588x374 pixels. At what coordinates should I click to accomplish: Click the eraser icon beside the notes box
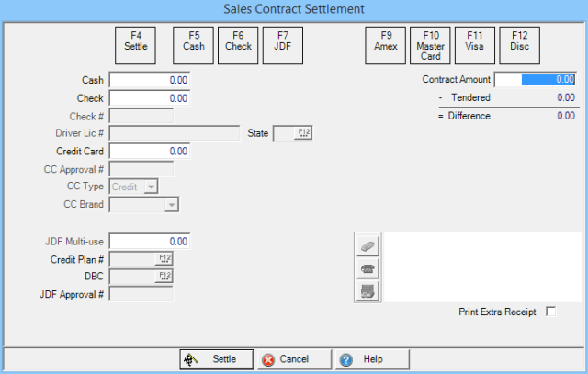coord(367,245)
